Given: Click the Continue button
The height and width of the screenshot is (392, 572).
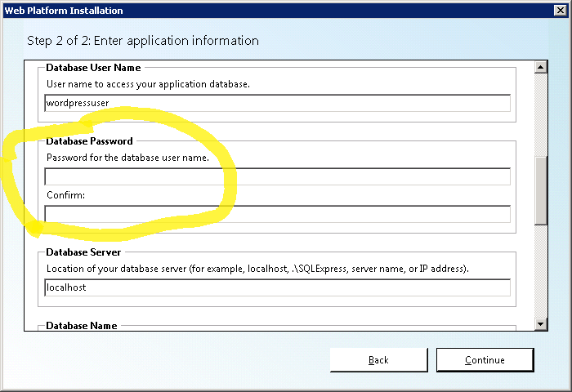Looking at the screenshot, I should click(x=485, y=360).
